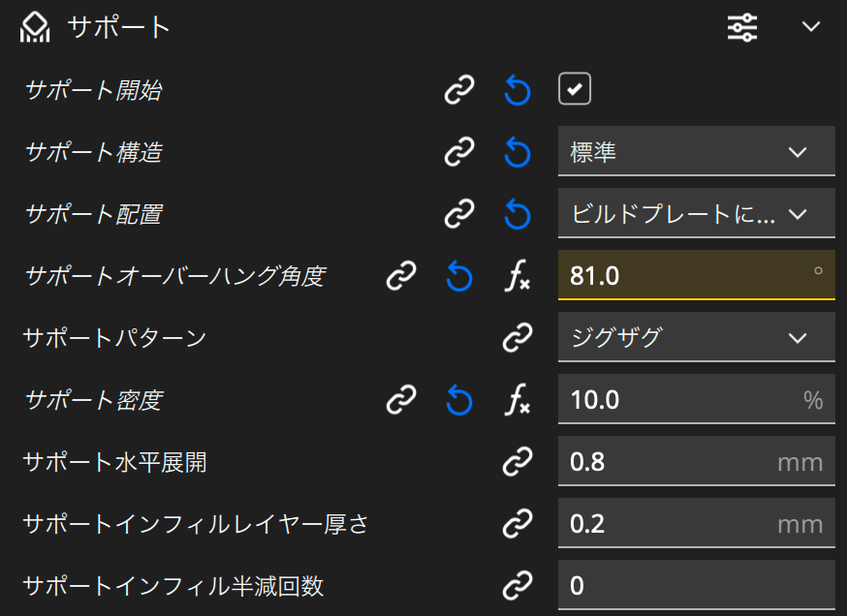
Task: Edit サポート水平展開 field 0.8 mm
Action: coord(696,462)
